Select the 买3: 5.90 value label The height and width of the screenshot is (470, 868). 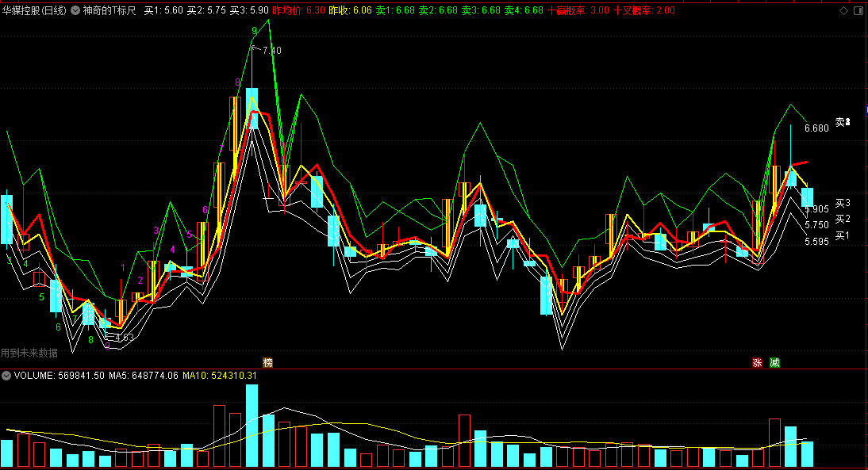[249, 10]
